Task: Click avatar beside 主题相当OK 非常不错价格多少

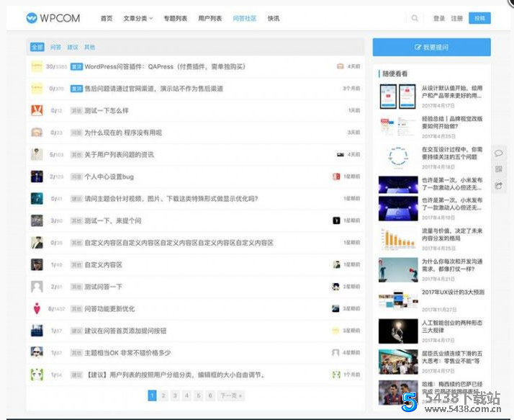Action: point(37,353)
